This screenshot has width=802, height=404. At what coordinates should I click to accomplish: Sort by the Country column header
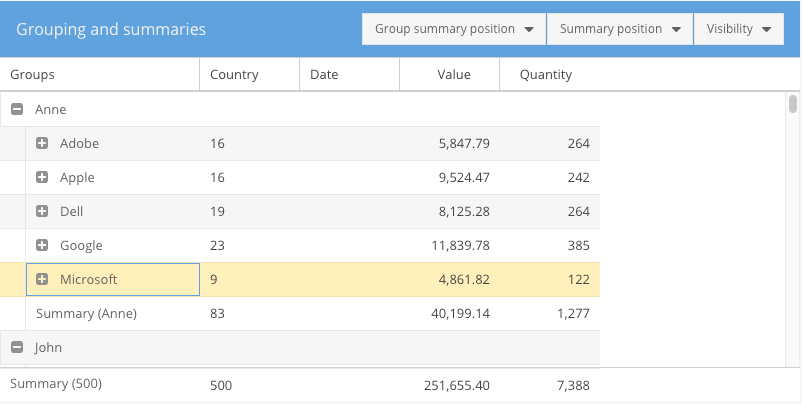pyautogui.click(x=249, y=75)
